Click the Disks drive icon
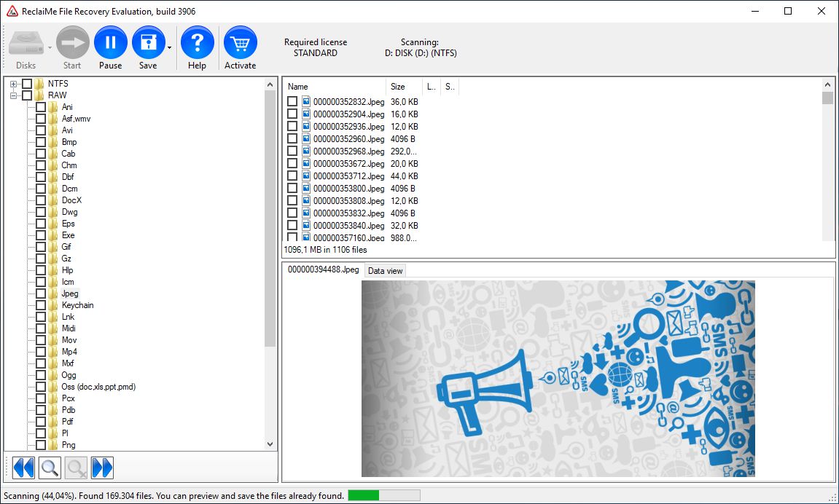Image resolution: width=839 pixels, height=504 pixels. pos(26,43)
